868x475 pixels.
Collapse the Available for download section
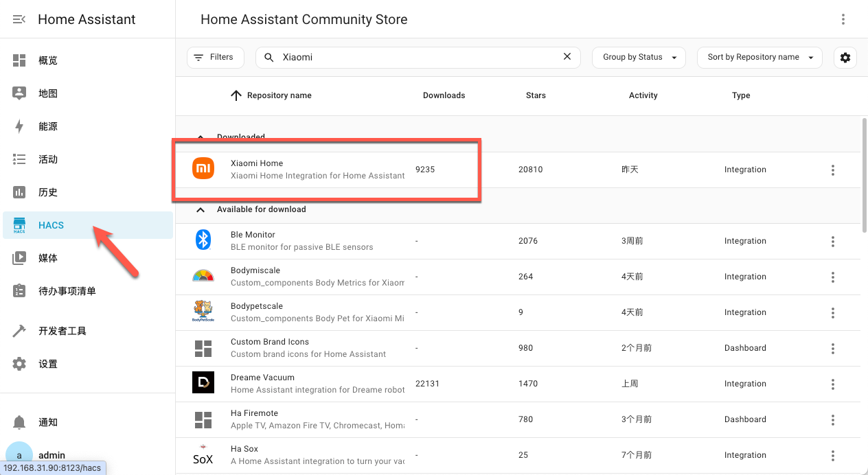(x=200, y=209)
